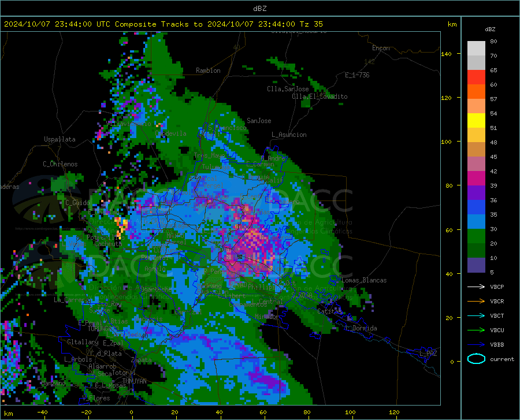Click the blue VBBB arrow legend icon
520x420 pixels.
(x=476, y=344)
